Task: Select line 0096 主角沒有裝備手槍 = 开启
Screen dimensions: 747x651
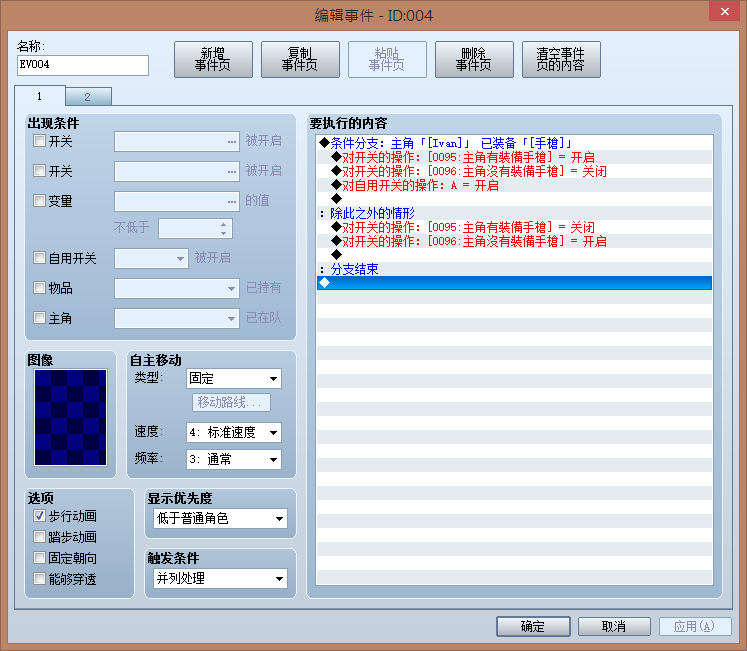Action: pyautogui.click(x=515, y=241)
